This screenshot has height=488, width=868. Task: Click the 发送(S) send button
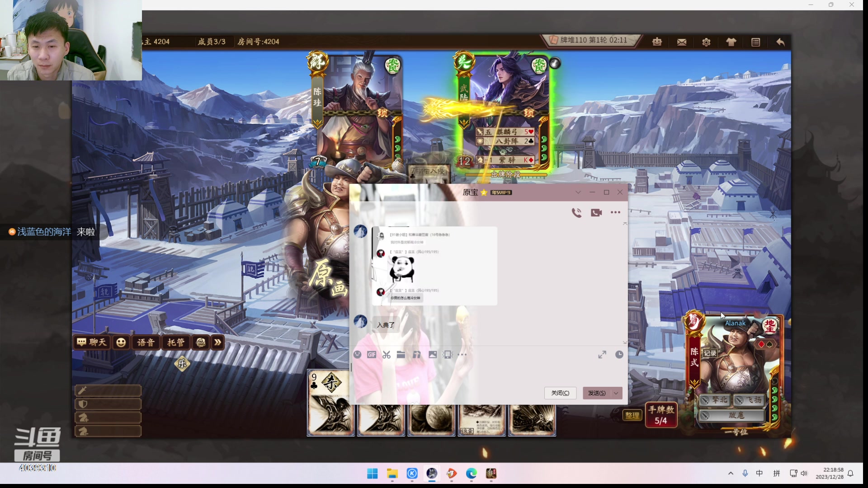(597, 393)
